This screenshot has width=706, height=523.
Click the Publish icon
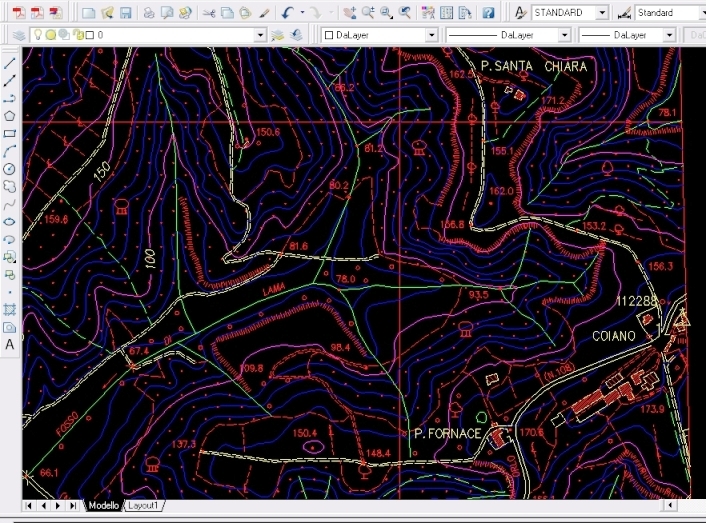coord(185,13)
